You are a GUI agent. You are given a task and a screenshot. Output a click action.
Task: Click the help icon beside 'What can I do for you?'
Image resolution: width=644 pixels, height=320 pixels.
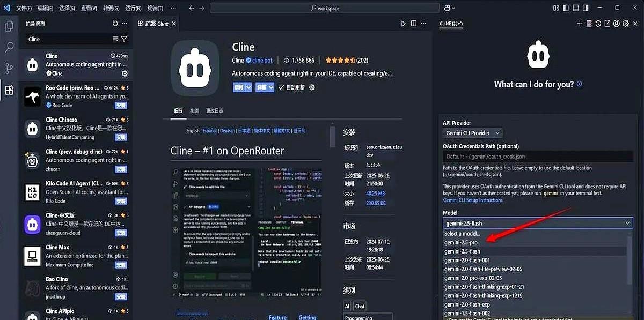[579, 84]
